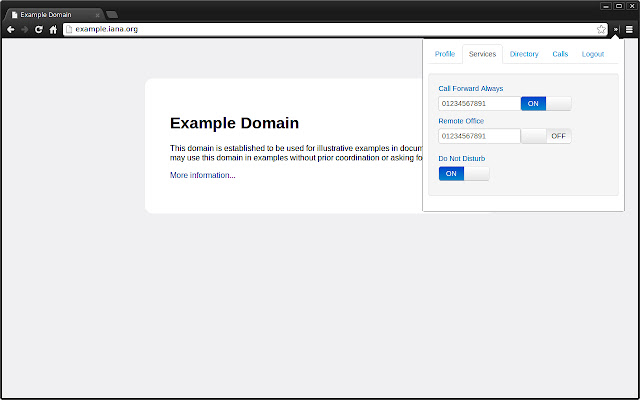Image resolution: width=640 pixels, height=400 pixels.
Task: Click the browser forward arrow
Action: [x=24, y=29]
